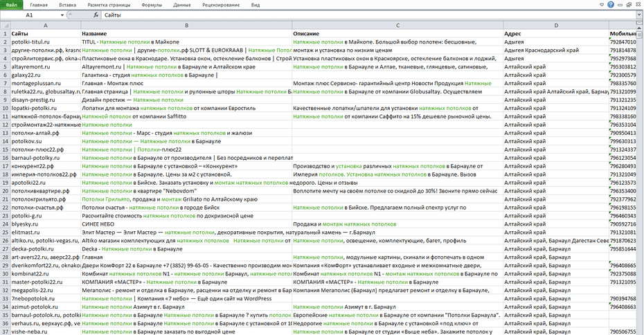The width and height of the screenshot is (644, 335).
Task: Select row 1 header
Action: (5, 34)
